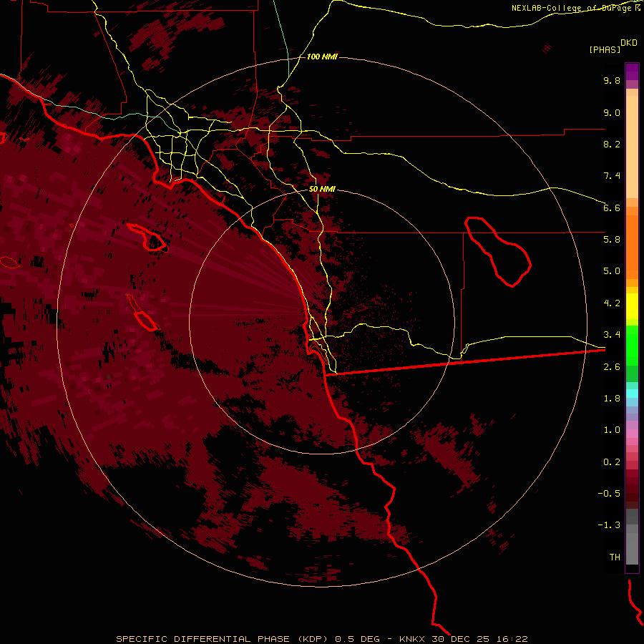
Task: Click the TH threshold label on the scale
Action: tap(615, 557)
